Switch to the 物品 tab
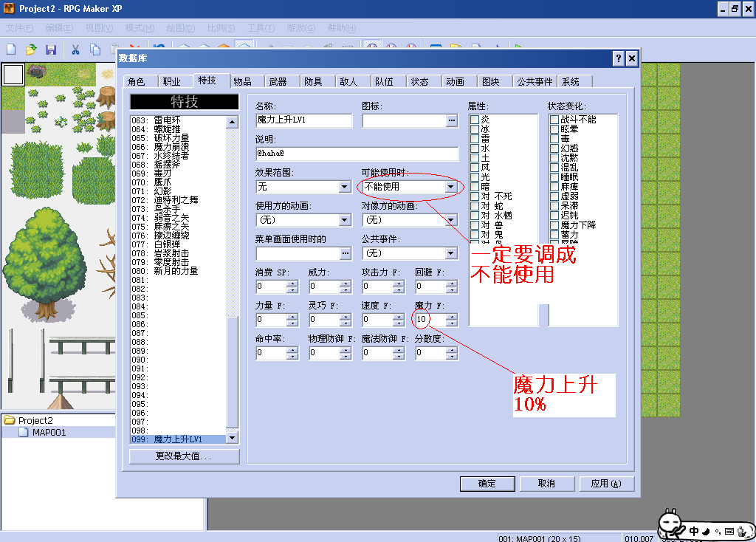The height and width of the screenshot is (542, 756). pos(242,81)
